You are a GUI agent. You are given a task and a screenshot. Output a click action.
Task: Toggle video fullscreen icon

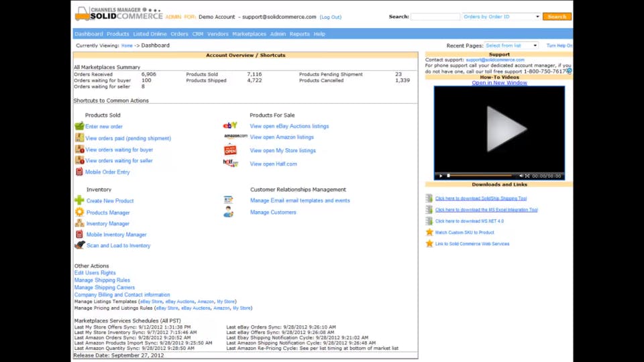(527, 176)
